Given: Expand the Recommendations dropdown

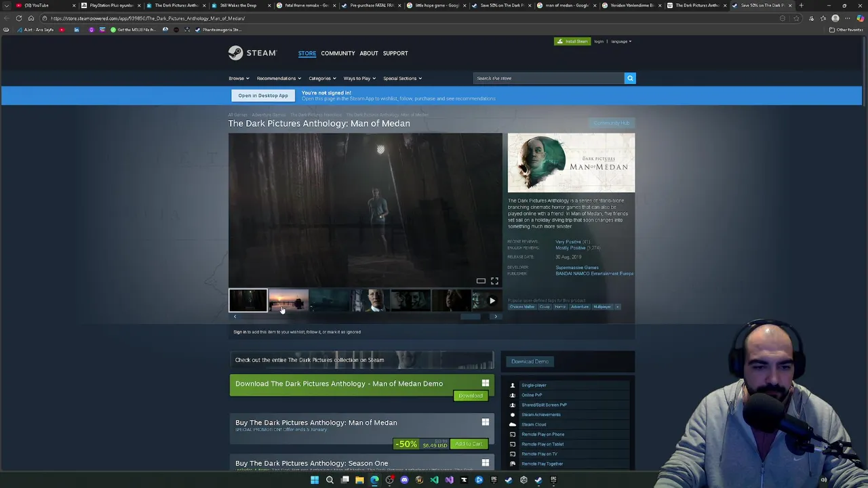Looking at the screenshot, I should [x=279, y=78].
